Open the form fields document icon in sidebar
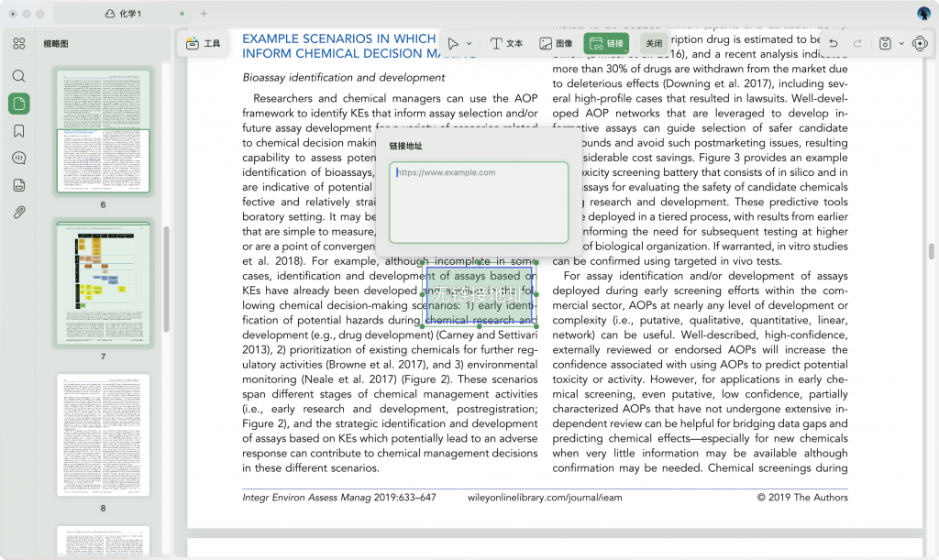The width and height of the screenshot is (939, 560). pos(19,185)
